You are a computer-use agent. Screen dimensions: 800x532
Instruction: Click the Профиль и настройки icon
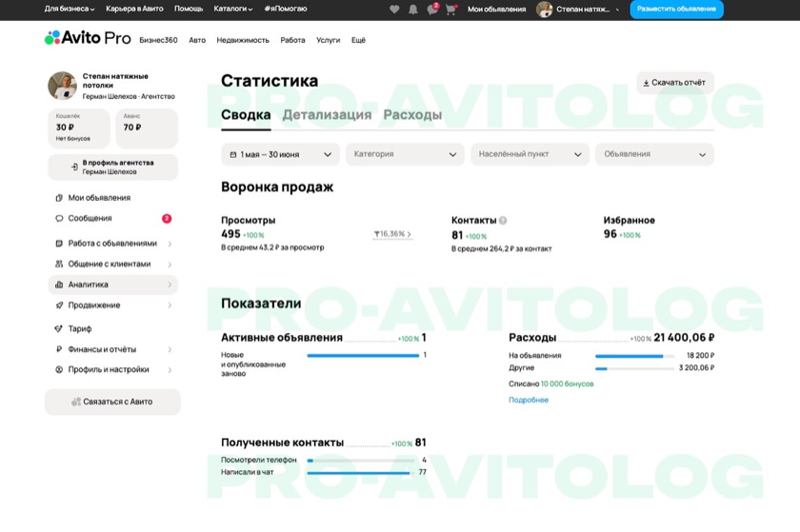point(59,369)
